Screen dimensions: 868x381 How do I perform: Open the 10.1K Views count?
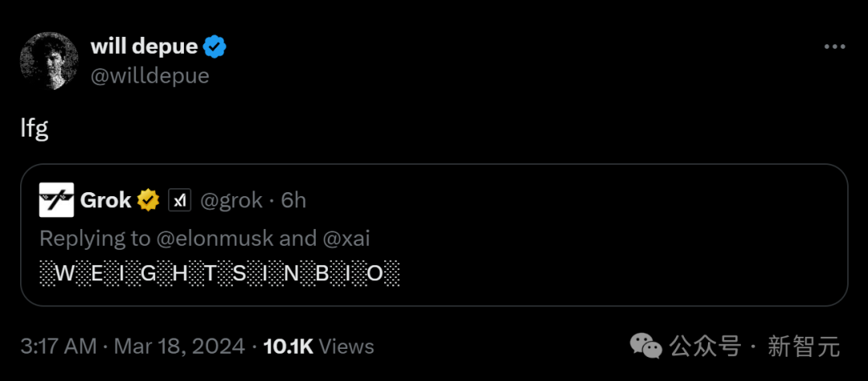pos(319,346)
